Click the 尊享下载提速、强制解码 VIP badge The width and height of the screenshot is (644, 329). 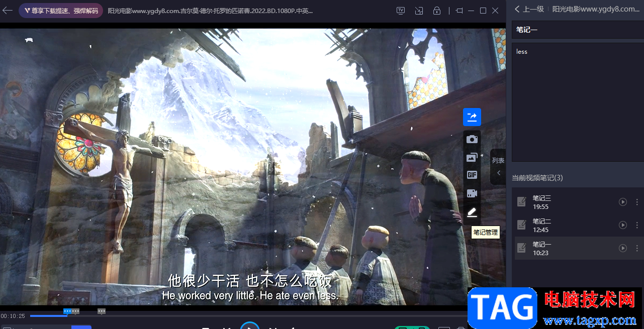click(x=61, y=11)
